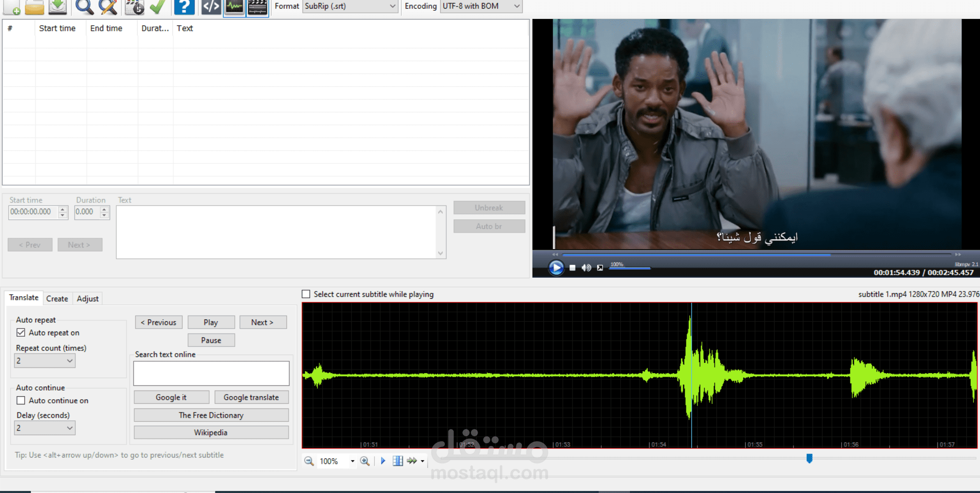980x493 pixels.
Task: Click the Next button in Translate panel
Action: point(262,322)
